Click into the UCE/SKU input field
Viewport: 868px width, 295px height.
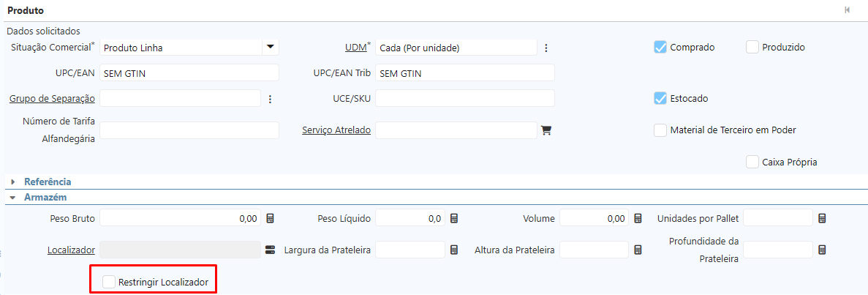(464, 98)
